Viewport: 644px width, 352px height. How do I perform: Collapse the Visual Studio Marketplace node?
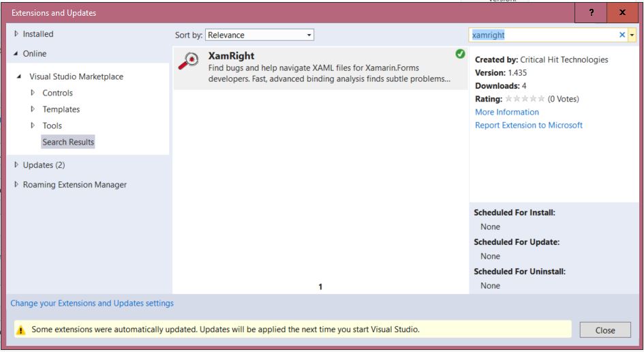tap(19, 76)
